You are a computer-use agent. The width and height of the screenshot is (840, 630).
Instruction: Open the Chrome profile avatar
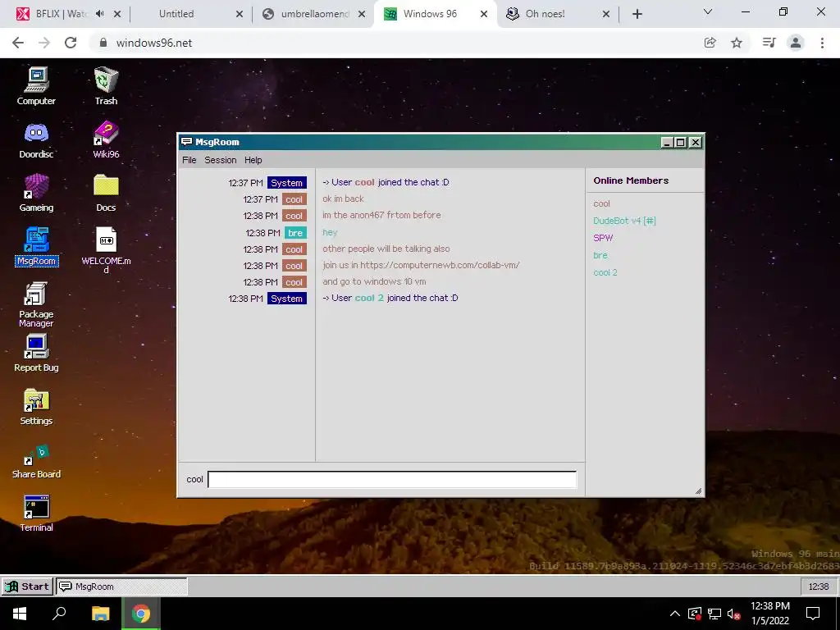[796, 43]
